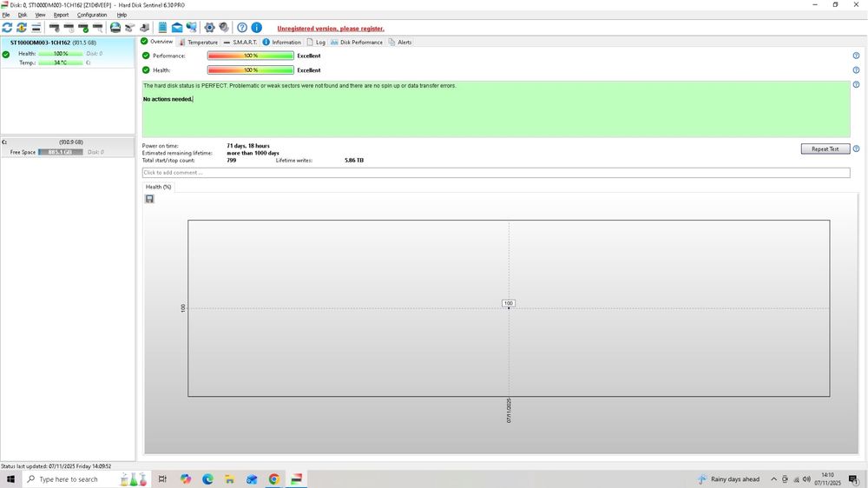Click the blue refresh arrows toolbar icon

(x=7, y=27)
